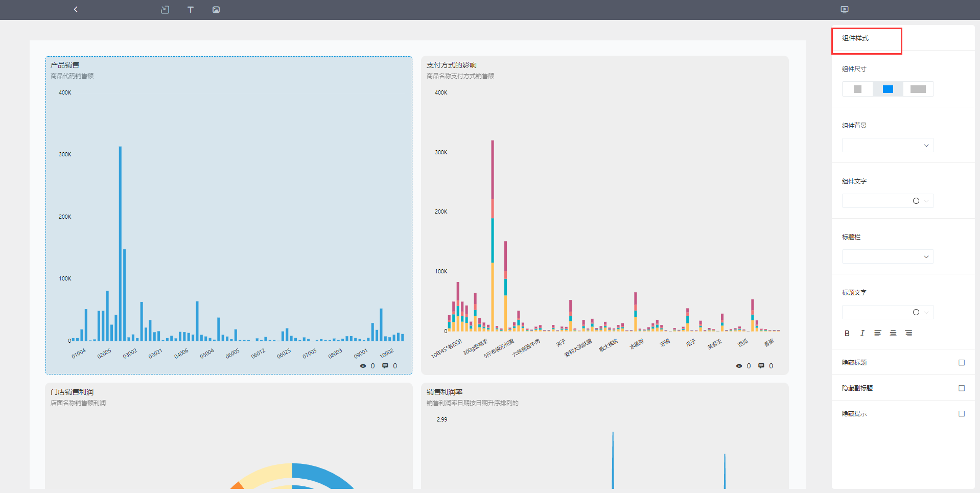Select the large component size option
Image resolution: width=980 pixels, height=493 pixels.
[918, 89]
